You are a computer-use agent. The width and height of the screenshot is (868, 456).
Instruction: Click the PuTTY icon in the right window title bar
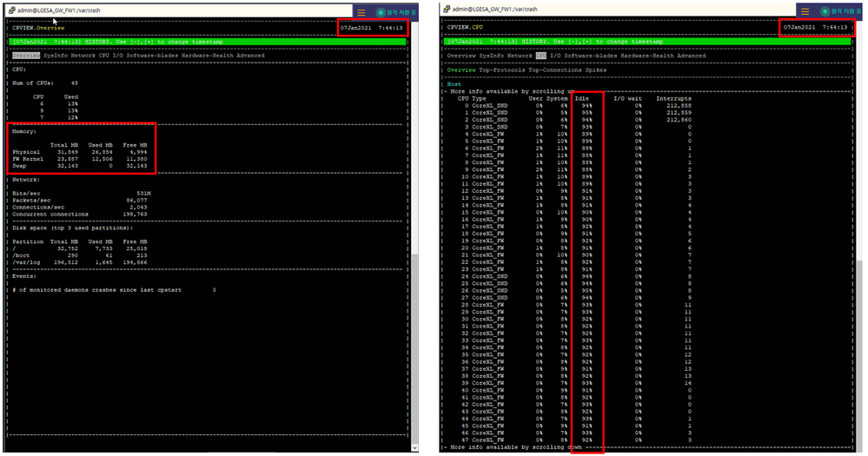(x=447, y=10)
